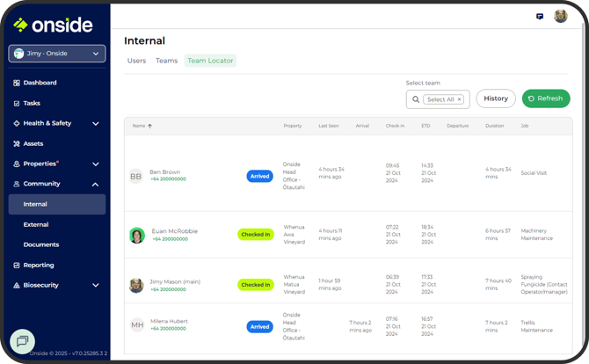Switch to the Teams tab

tap(166, 61)
